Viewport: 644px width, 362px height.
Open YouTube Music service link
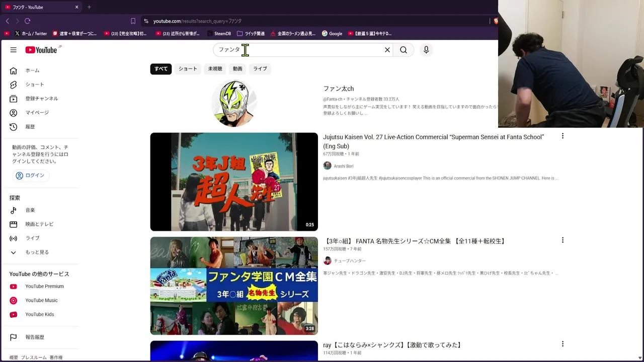point(41,301)
